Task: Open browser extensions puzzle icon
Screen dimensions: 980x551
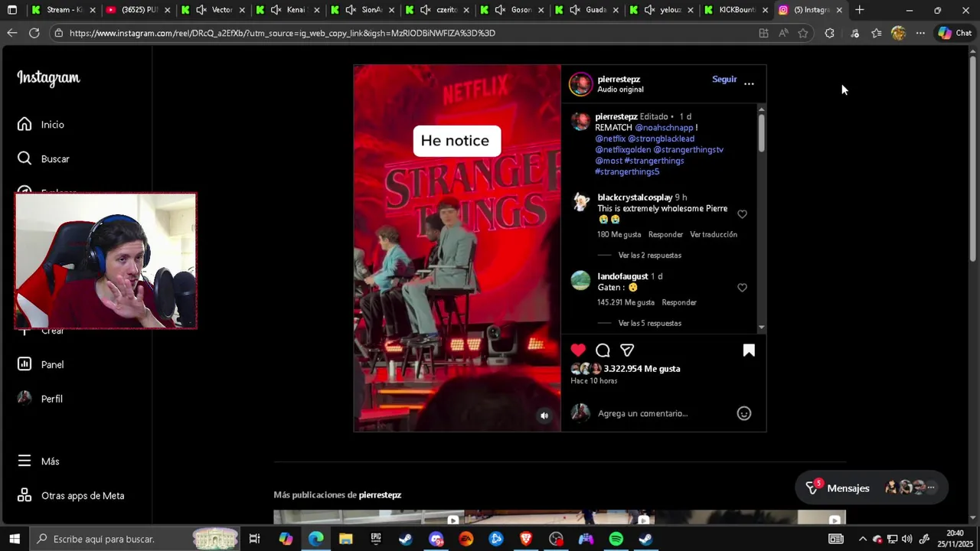Action: pos(829,33)
